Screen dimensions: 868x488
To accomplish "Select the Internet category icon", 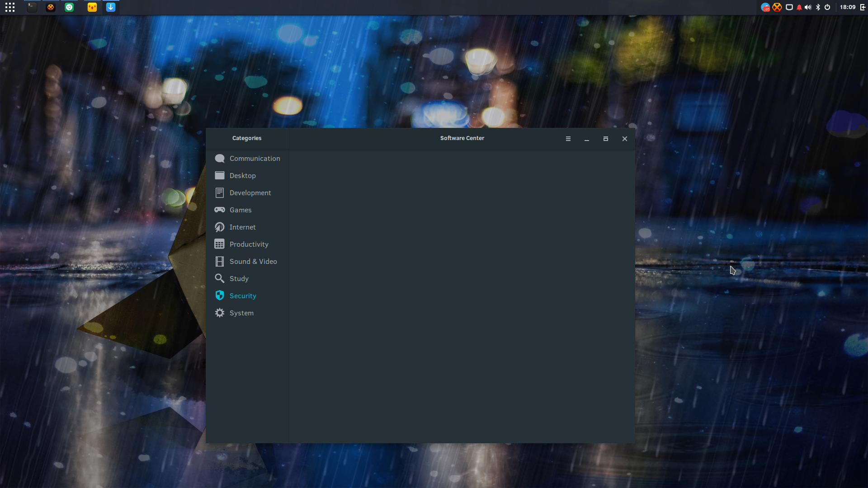I will (220, 227).
